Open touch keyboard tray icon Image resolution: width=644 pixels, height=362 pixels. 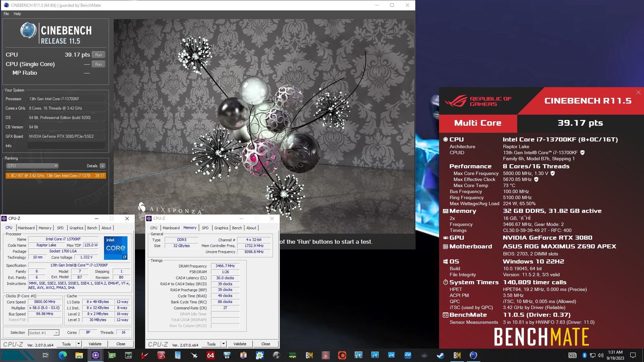572,355
